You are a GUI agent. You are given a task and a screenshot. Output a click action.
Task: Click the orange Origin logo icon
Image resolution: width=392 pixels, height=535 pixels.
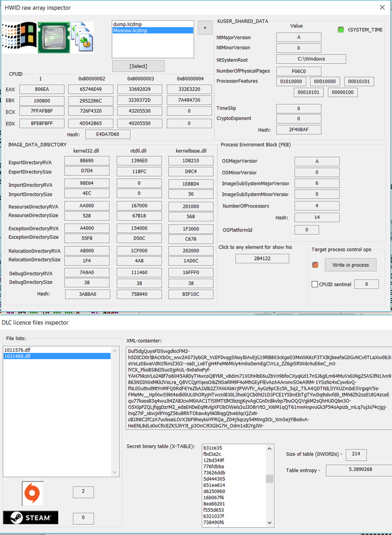click(32, 494)
